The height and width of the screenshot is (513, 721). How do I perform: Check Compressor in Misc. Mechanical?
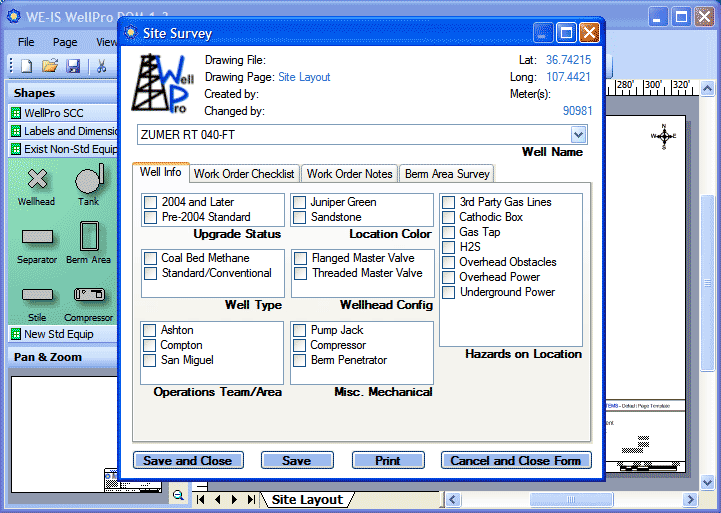[x=299, y=345]
